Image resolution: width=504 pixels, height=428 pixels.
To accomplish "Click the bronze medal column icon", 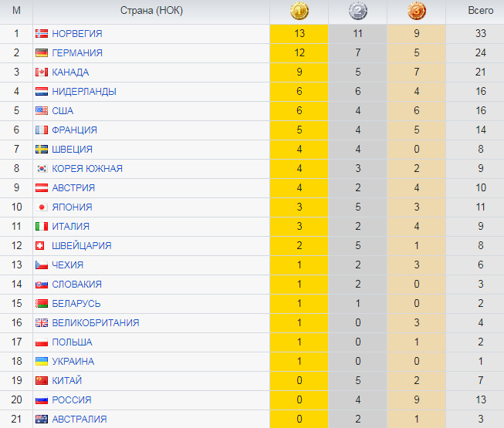I will 416,12.
